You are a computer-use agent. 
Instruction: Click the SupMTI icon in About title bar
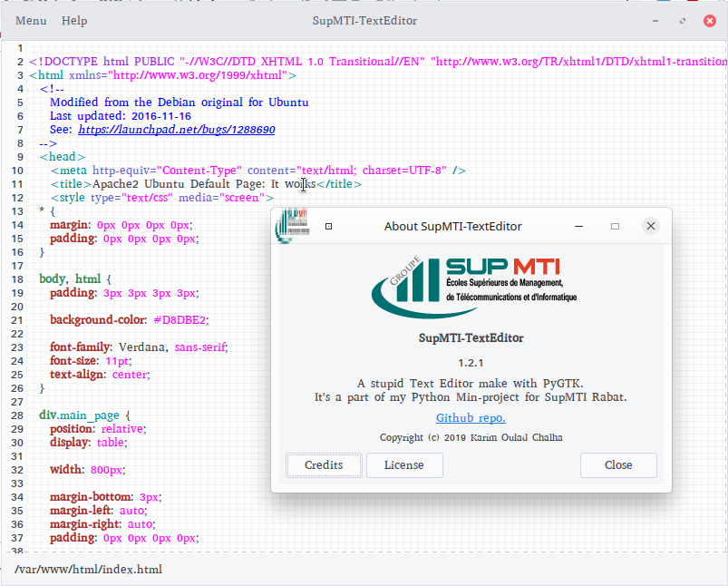click(x=292, y=226)
